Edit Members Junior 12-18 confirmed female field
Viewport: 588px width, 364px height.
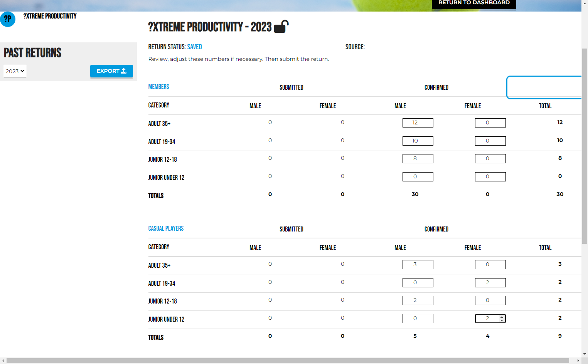(490, 159)
